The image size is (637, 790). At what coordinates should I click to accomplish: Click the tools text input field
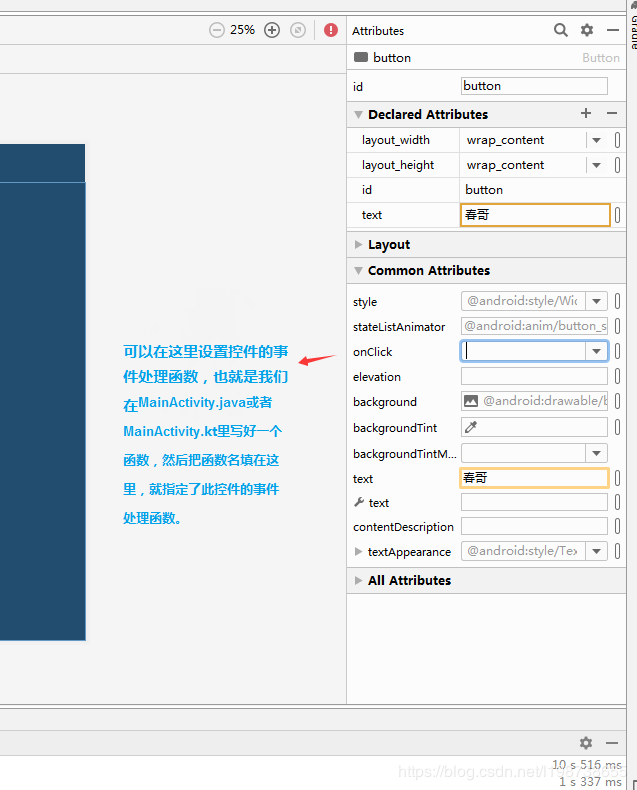tap(534, 502)
